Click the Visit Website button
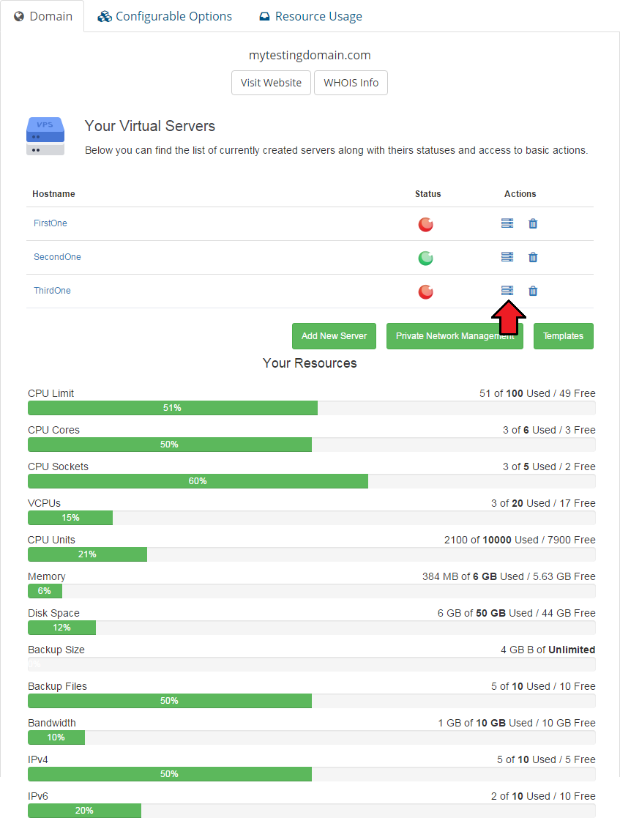 click(x=271, y=83)
